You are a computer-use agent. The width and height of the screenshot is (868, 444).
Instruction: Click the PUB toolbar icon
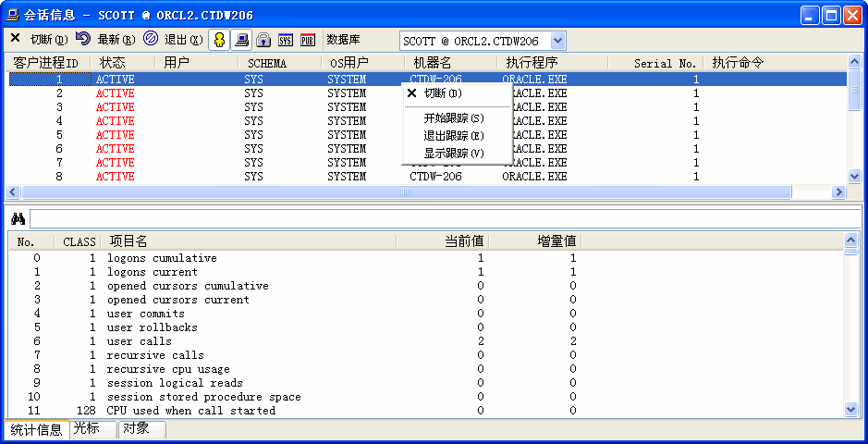pyautogui.click(x=308, y=40)
